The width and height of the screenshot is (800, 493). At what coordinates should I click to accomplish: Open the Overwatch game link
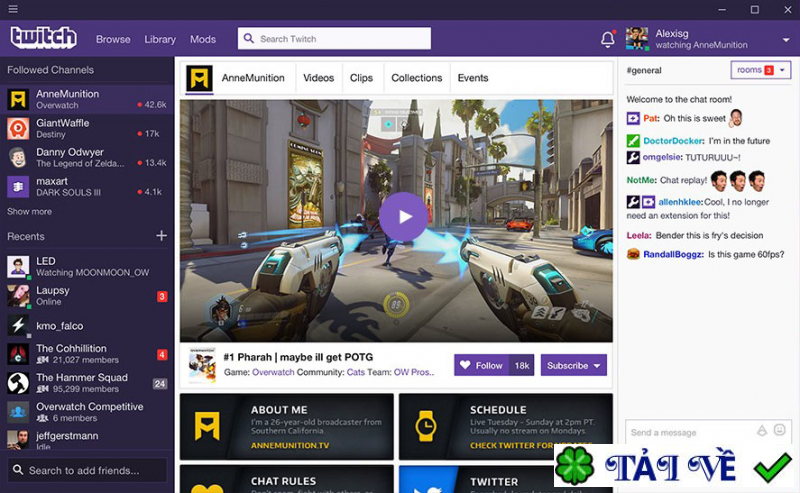point(273,372)
